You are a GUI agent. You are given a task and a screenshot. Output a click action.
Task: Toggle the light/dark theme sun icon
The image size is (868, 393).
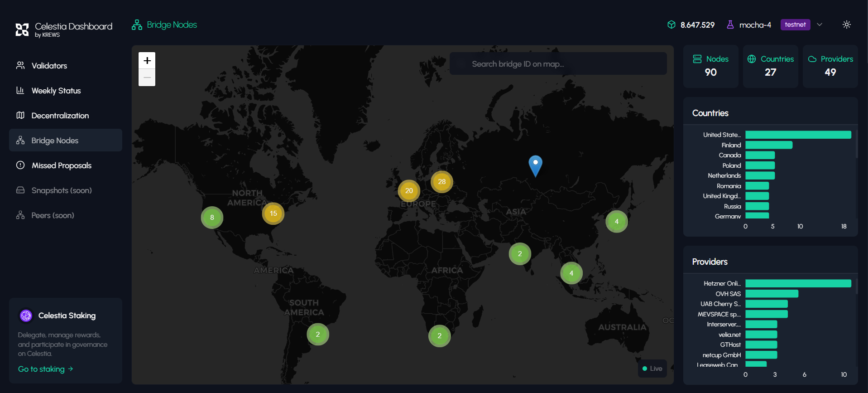point(847,24)
